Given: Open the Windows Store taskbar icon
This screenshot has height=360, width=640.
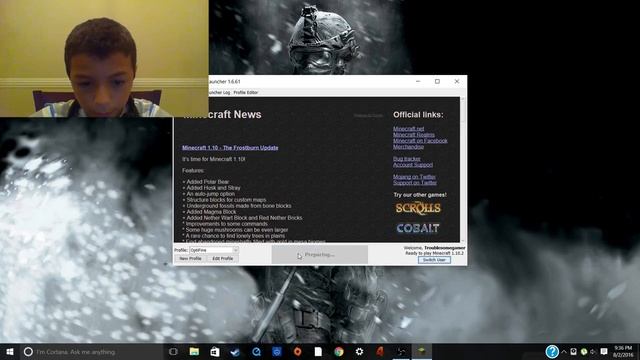Looking at the screenshot, I should tap(215, 351).
